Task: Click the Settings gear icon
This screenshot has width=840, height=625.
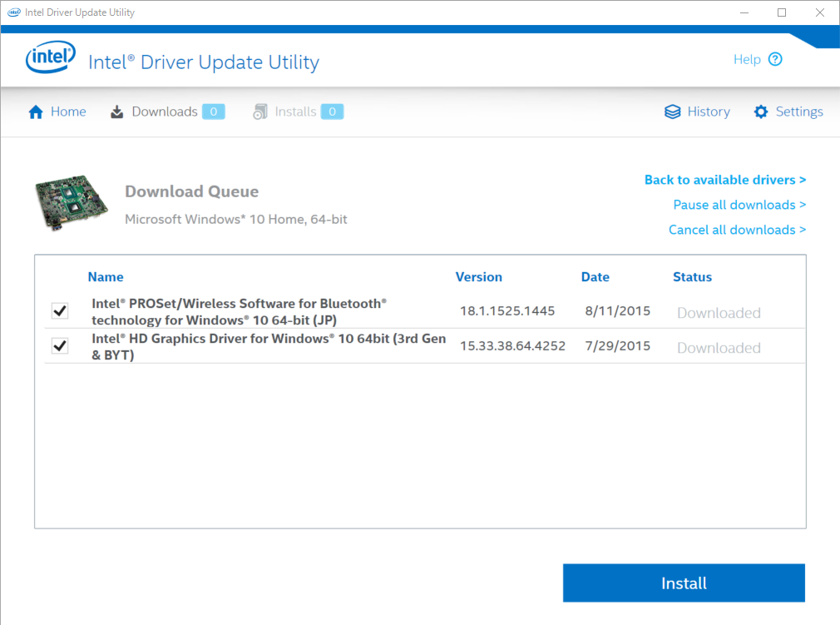Action: 761,112
